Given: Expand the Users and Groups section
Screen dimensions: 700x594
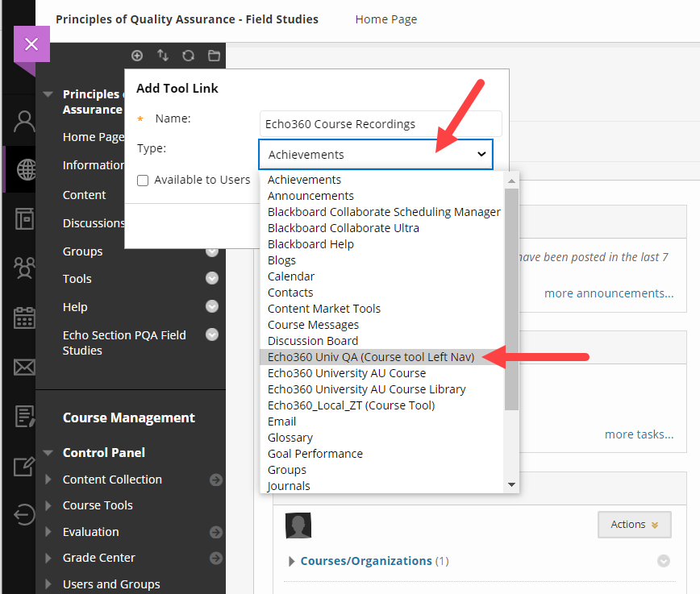Looking at the screenshot, I should 48,584.
